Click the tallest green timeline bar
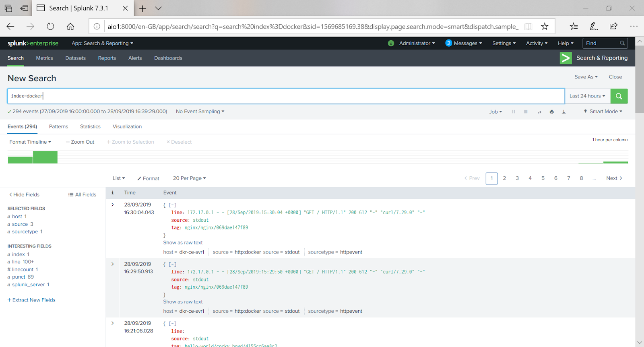Screen dimensions: 644x347 click(x=45, y=157)
